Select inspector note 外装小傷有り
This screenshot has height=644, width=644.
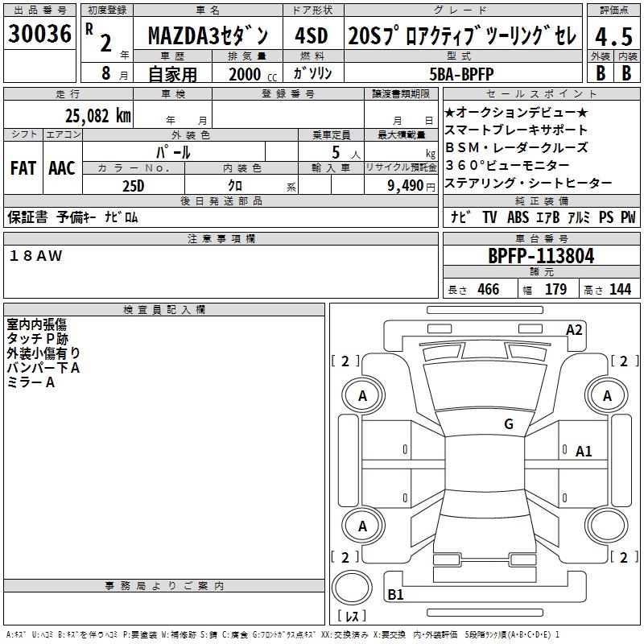(43, 353)
